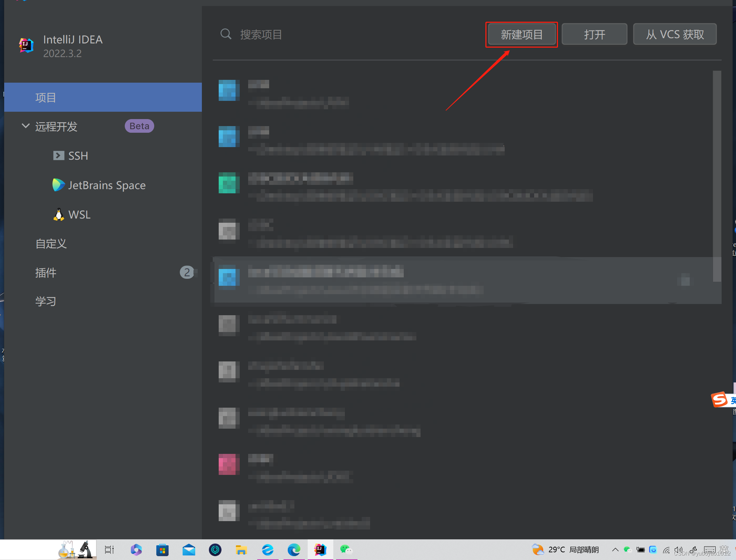Click the 搜索项目 search field
The width and height of the screenshot is (736, 560).
(x=315, y=34)
